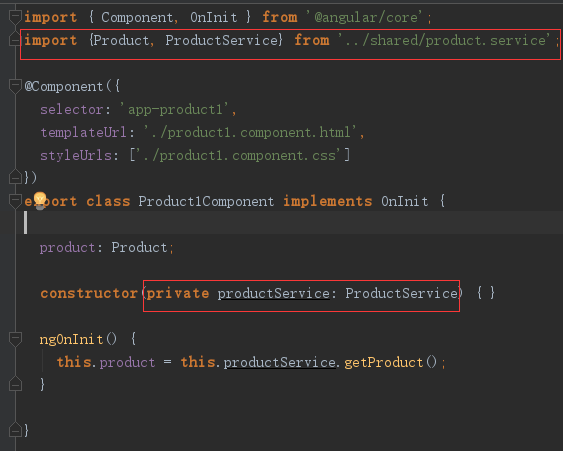
Task: Click the @Component decorator name
Action: (x=64, y=87)
